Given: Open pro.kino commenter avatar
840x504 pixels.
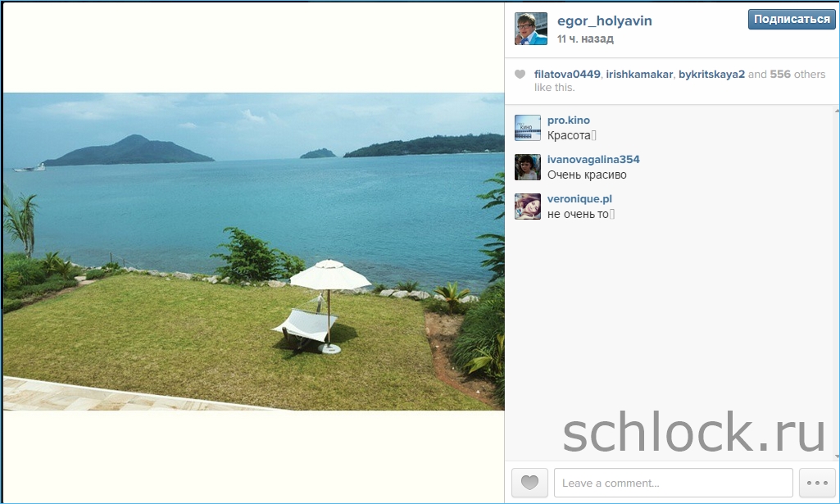Looking at the screenshot, I should pos(528,128).
